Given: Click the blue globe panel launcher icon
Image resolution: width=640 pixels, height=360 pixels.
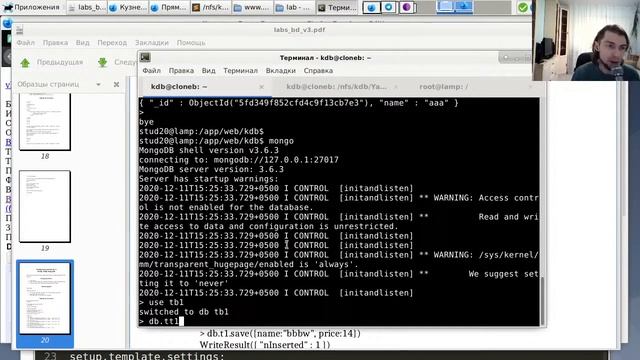Looking at the screenshot, I should pos(371,7).
